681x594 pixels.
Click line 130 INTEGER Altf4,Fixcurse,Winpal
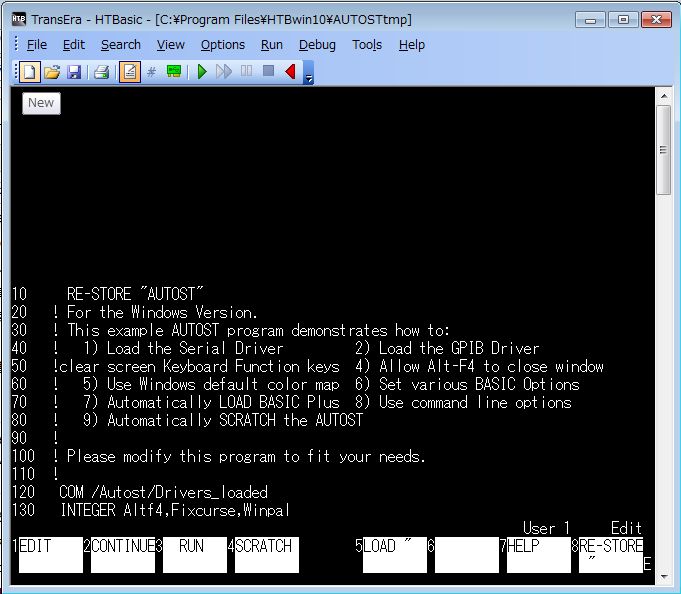(150, 510)
